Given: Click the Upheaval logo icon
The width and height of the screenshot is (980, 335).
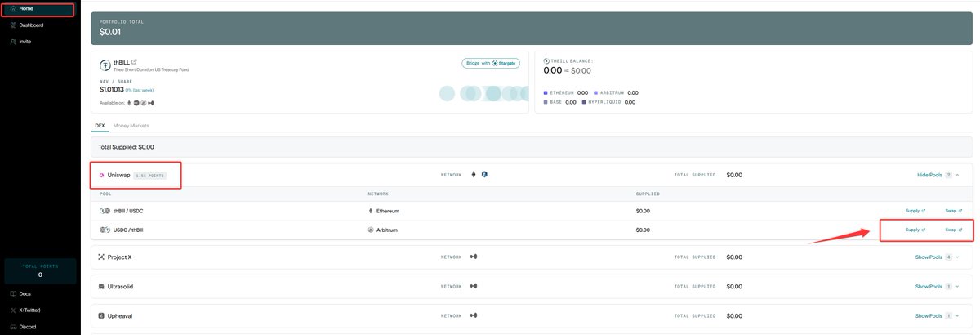Looking at the screenshot, I should (x=101, y=315).
